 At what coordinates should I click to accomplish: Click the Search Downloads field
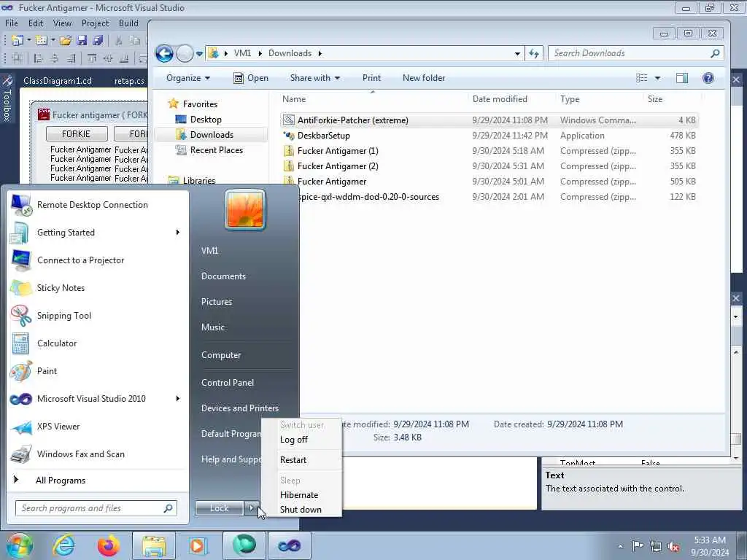636,53
